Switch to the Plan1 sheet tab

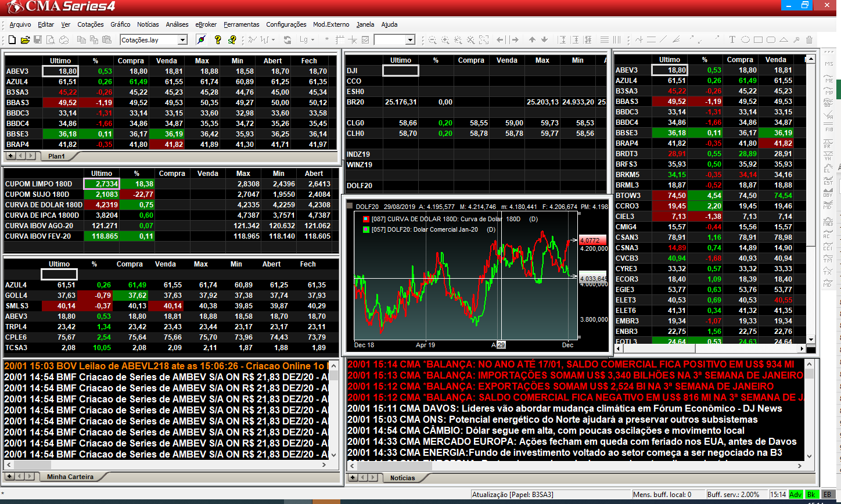click(56, 156)
